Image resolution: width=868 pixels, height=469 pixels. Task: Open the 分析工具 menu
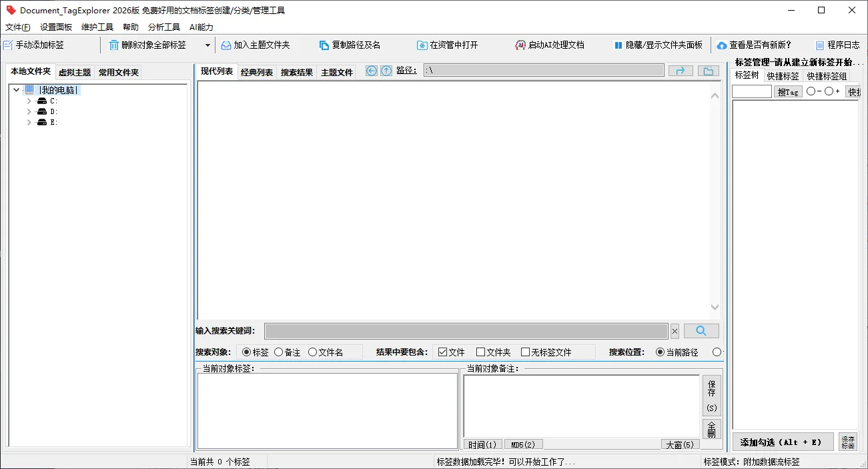pos(164,27)
